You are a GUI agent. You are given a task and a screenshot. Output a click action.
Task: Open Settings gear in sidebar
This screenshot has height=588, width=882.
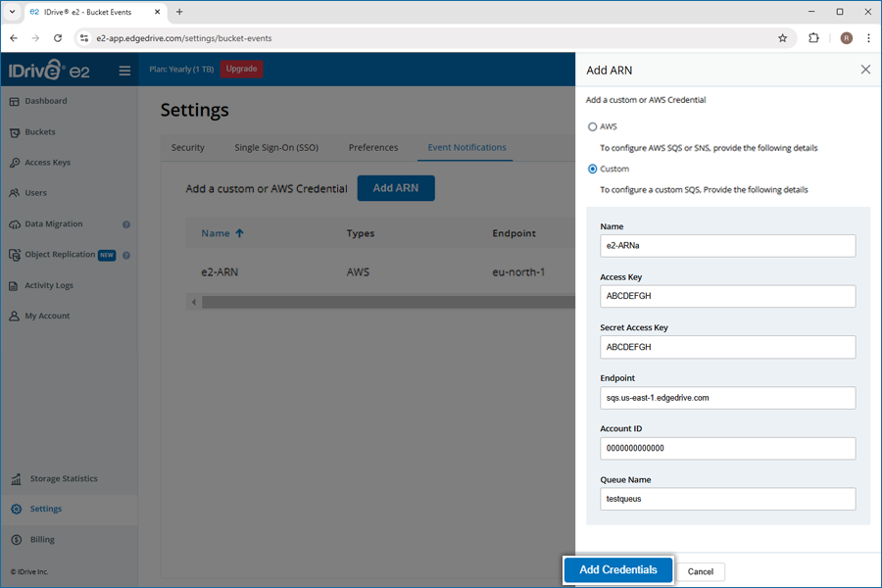tap(17, 509)
